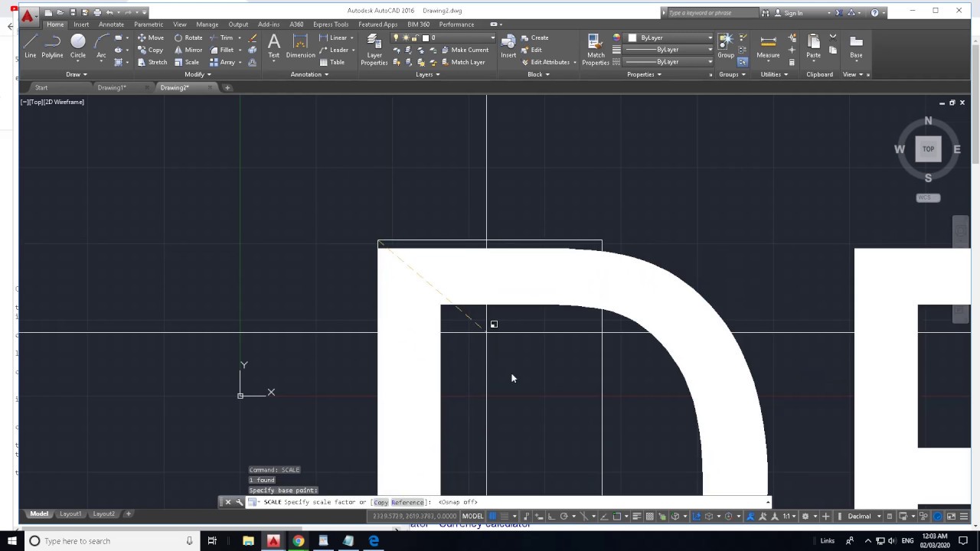
Task: Select the Dimension tool
Action: click(x=300, y=46)
